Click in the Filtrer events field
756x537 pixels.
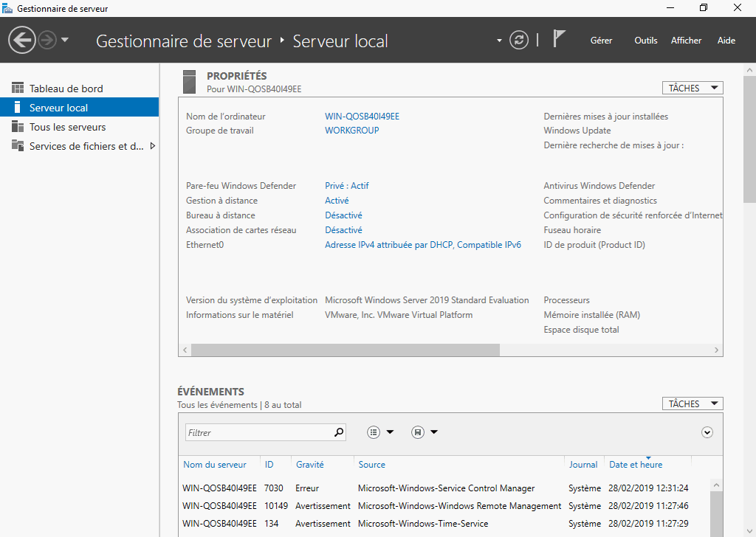(x=258, y=433)
